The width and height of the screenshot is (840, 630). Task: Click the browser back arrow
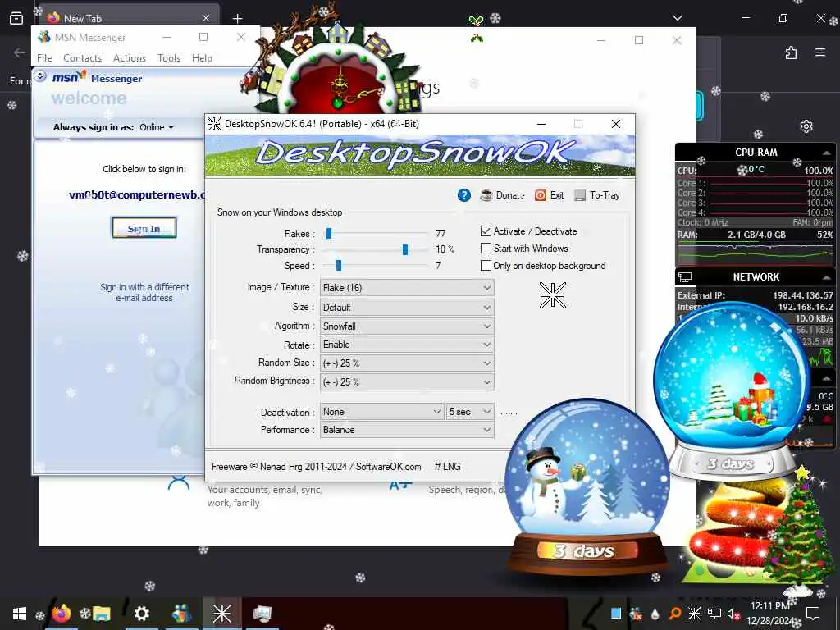pyautogui.click(x=20, y=52)
